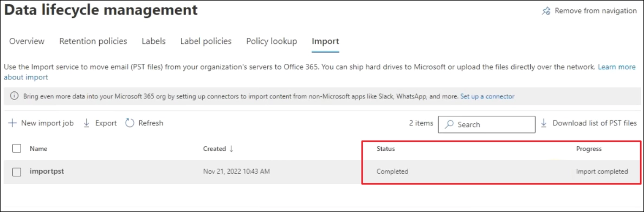
Task: Follow the Set up a connector link
Action: [x=487, y=97]
